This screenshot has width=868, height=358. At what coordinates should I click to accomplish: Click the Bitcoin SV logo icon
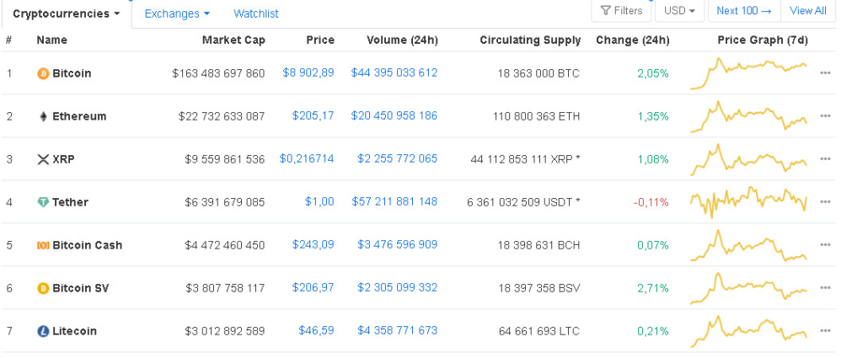pyautogui.click(x=43, y=288)
